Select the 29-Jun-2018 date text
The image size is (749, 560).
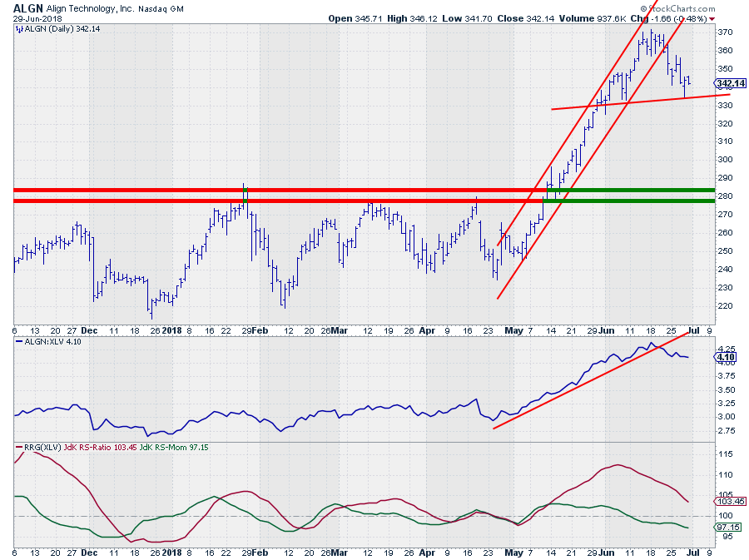pos(37,19)
